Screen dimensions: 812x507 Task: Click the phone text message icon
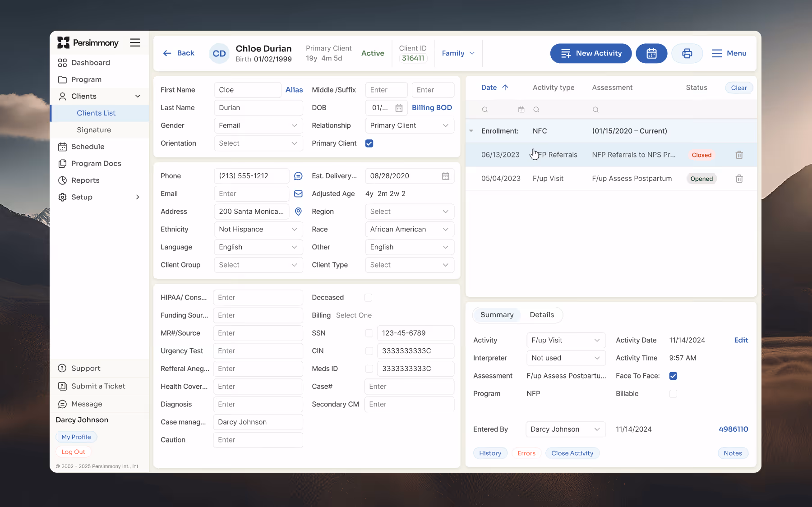(298, 176)
